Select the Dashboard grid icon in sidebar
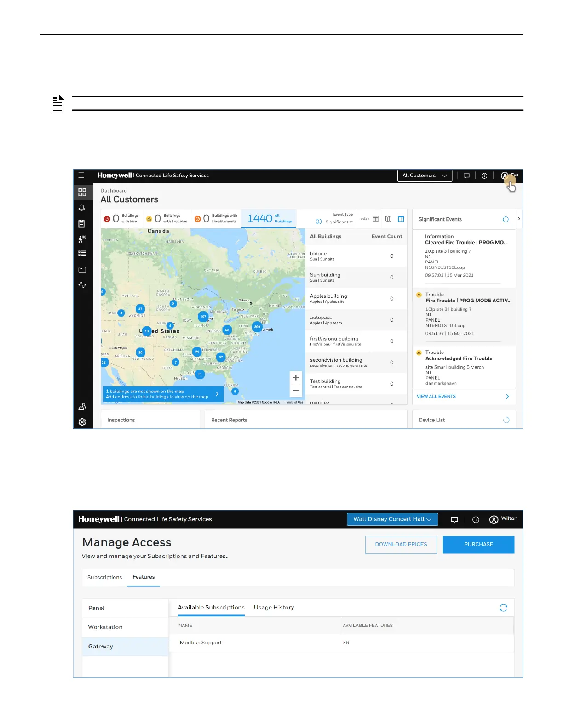The height and width of the screenshot is (728, 563). coord(82,192)
